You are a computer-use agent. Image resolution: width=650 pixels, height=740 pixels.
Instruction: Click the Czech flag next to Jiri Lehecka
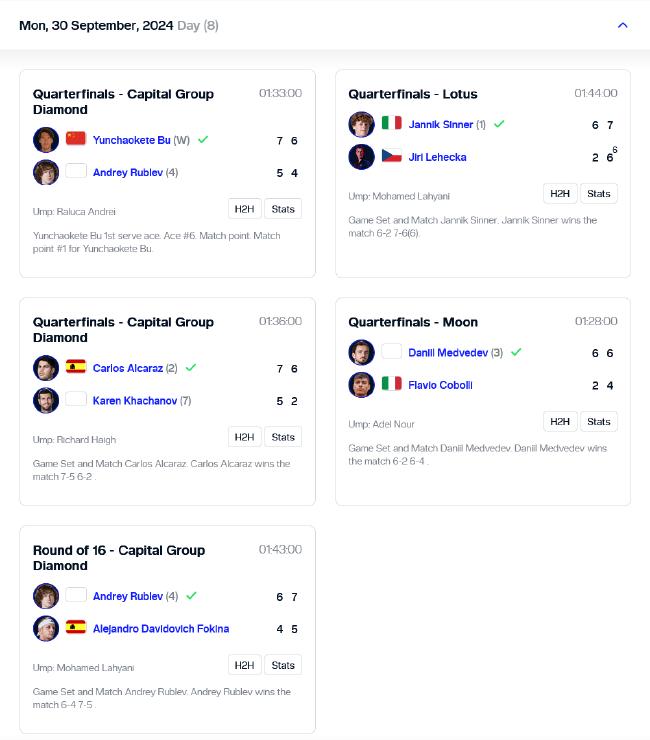[391, 156]
